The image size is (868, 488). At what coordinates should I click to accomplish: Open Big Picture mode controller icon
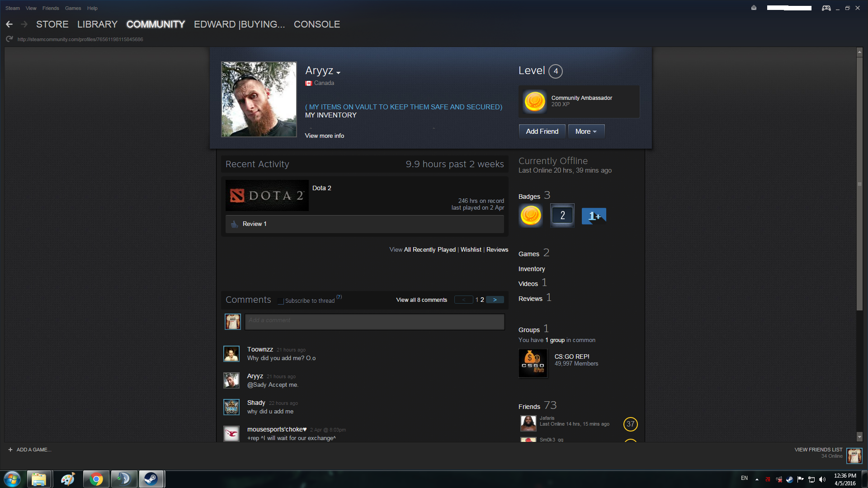click(826, 8)
